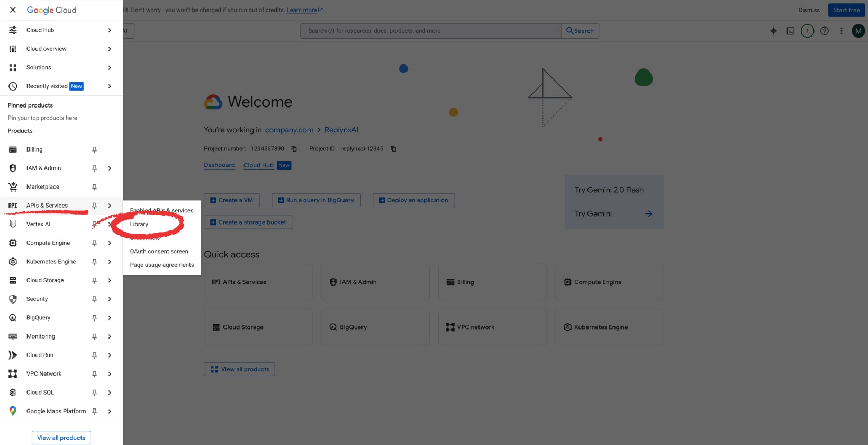The width and height of the screenshot is (868, 445).
Task: Dismiss the free trial banner
Action: (809, 10)
